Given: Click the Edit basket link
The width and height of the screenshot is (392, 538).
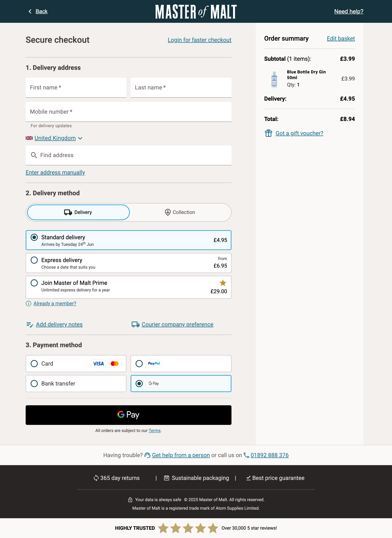Looking at the screenshot, I should [341, 38].
